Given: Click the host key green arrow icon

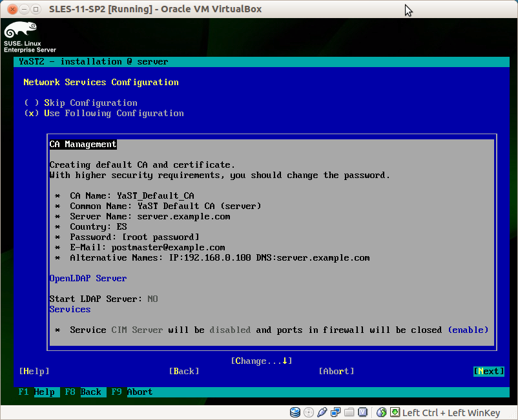Looking at the screenshot, I should point(395,412).
